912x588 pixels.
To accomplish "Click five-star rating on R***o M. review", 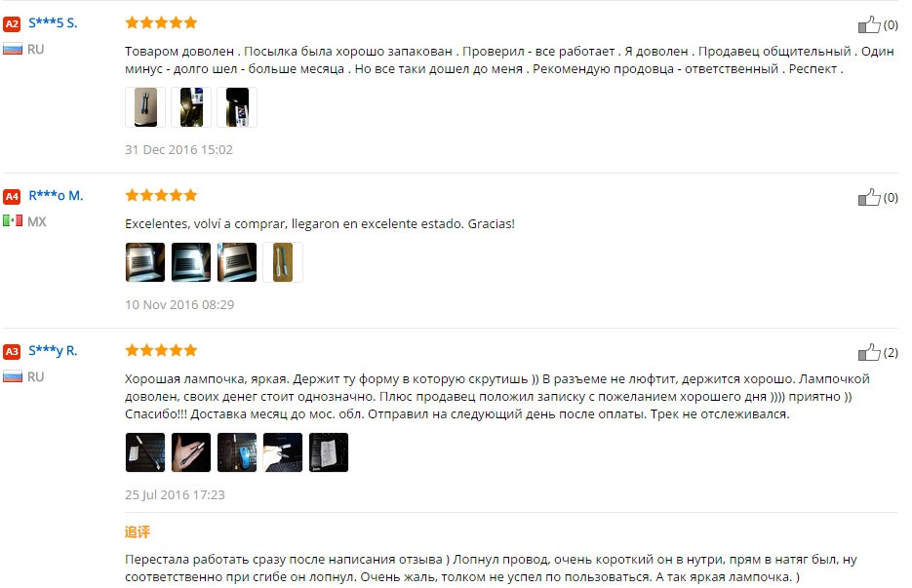I will coord(161,195).
